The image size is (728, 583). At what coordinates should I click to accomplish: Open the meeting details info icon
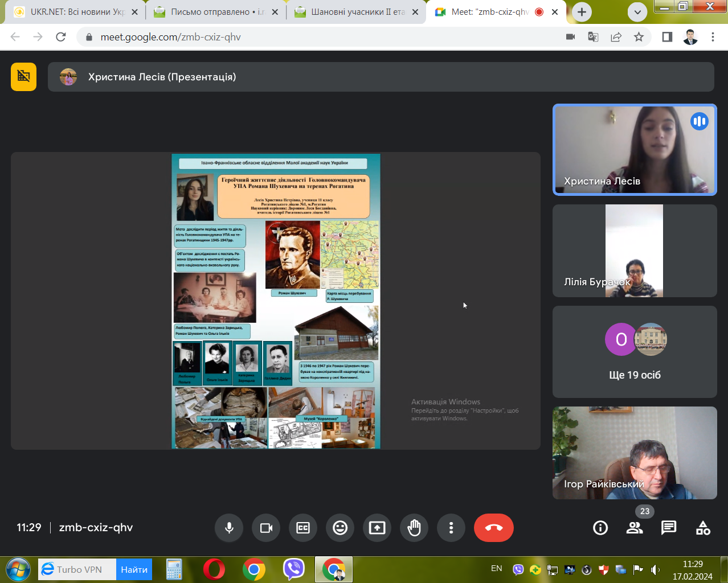pos(600,528)
